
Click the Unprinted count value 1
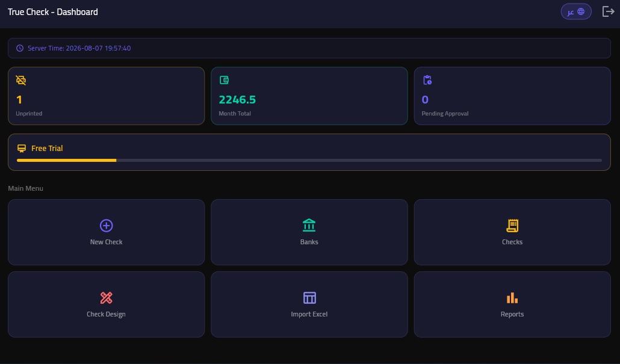(19, 100)
